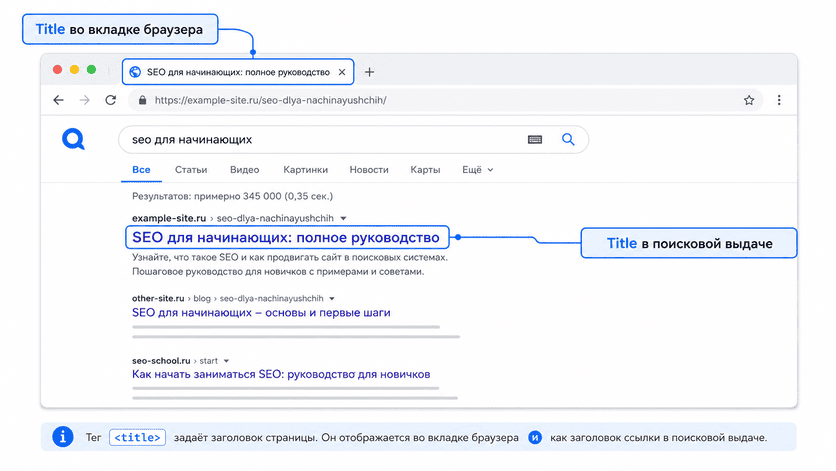This screenshot has height=471, width=836.
Task: Click the browser forward arrow
Action: [84, 100]
